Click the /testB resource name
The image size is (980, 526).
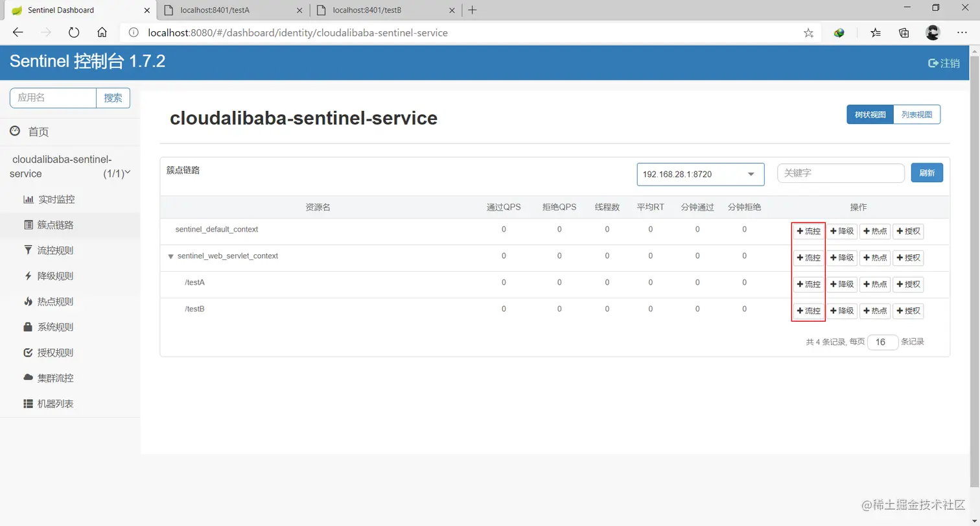point(194,309)
